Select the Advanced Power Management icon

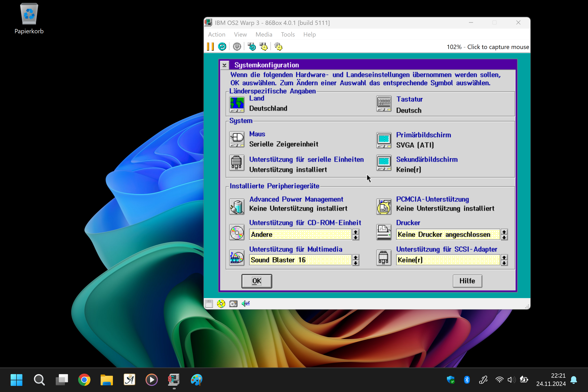pyautogui.click(x=237, y=207)
